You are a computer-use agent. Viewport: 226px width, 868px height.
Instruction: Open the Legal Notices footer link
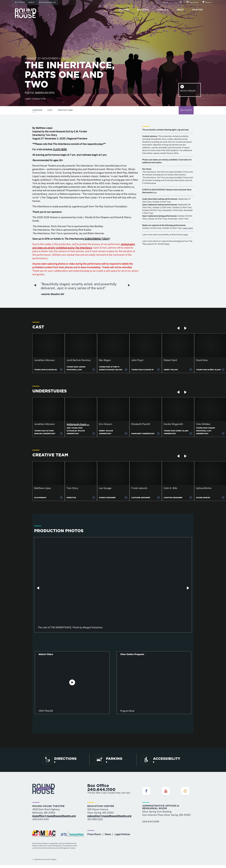[x=122, y=834]
